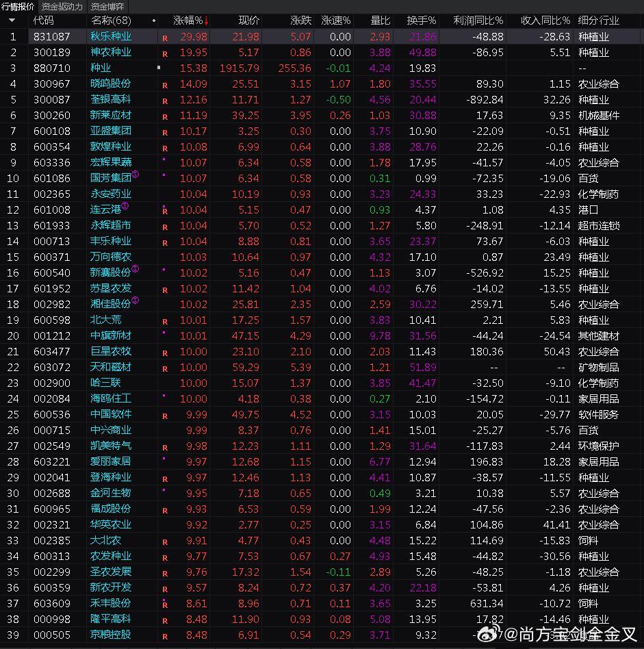Select stock name 华英农业
The height and width of the screenshot is (649, 644).
pyautogui.click(x=111, y=524)
